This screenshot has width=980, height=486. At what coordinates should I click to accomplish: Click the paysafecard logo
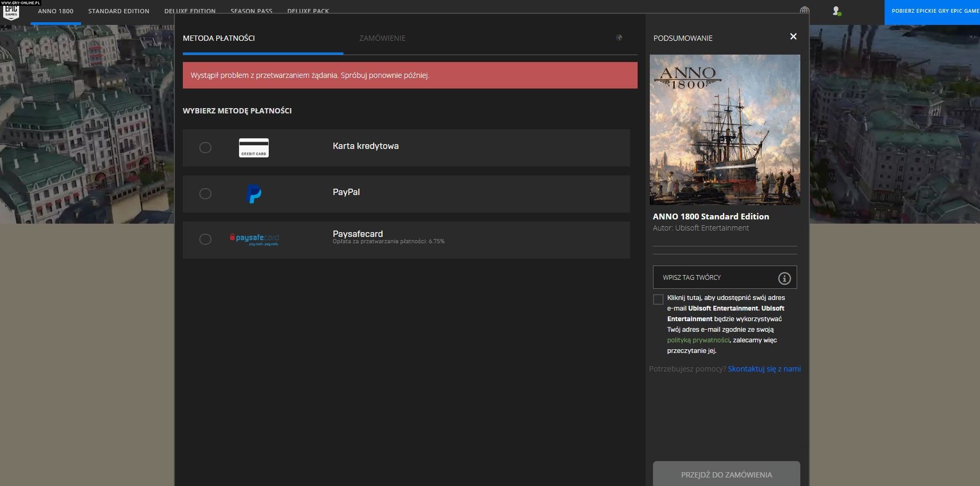[254, 240]
